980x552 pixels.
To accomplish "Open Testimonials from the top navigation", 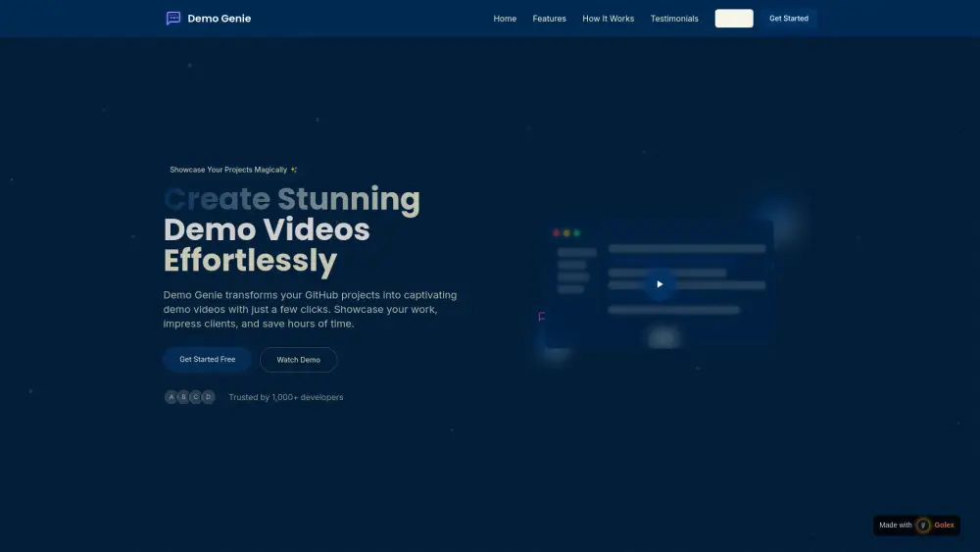I will click(674, 19).
